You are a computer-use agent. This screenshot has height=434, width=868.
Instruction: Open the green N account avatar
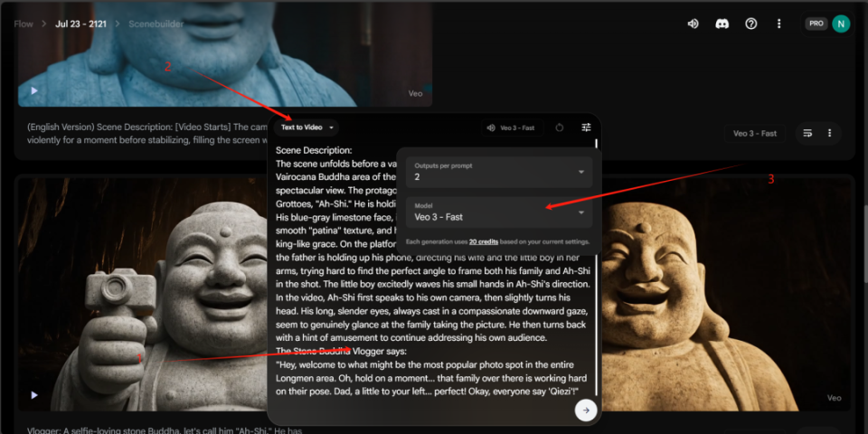tap(841, 24)
